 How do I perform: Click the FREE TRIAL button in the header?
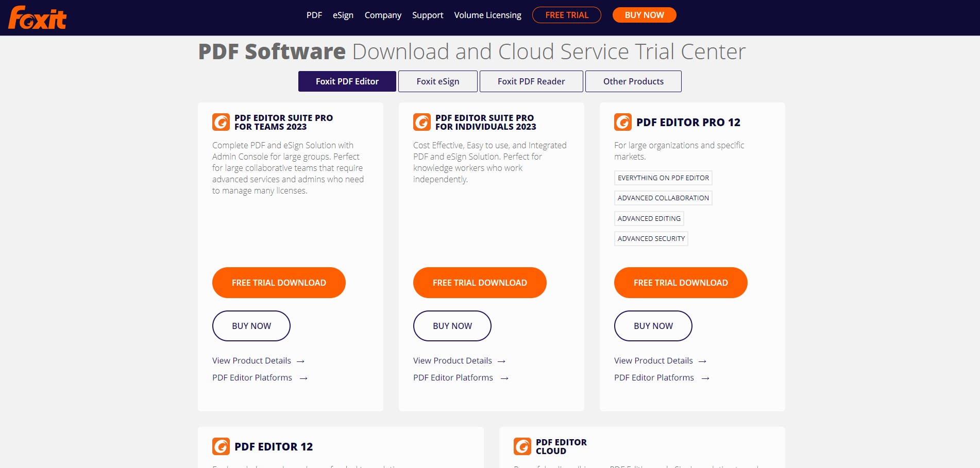(x=567, y=15)
